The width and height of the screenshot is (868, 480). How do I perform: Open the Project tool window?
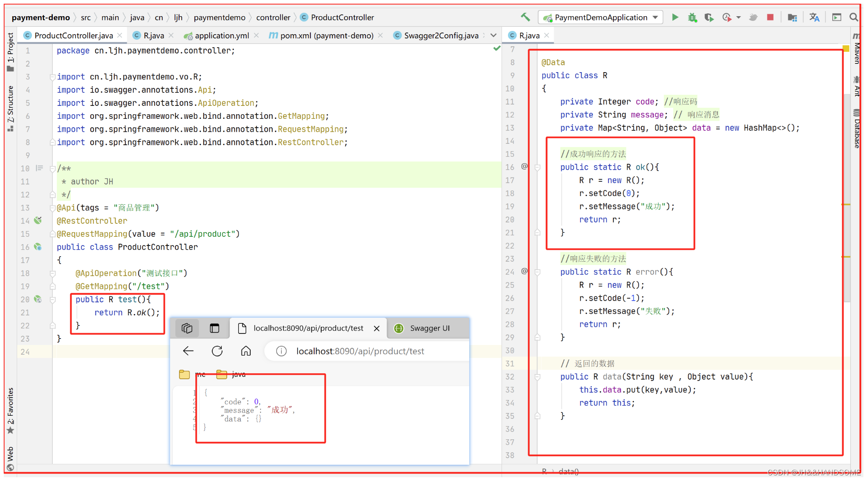point(10,51)
